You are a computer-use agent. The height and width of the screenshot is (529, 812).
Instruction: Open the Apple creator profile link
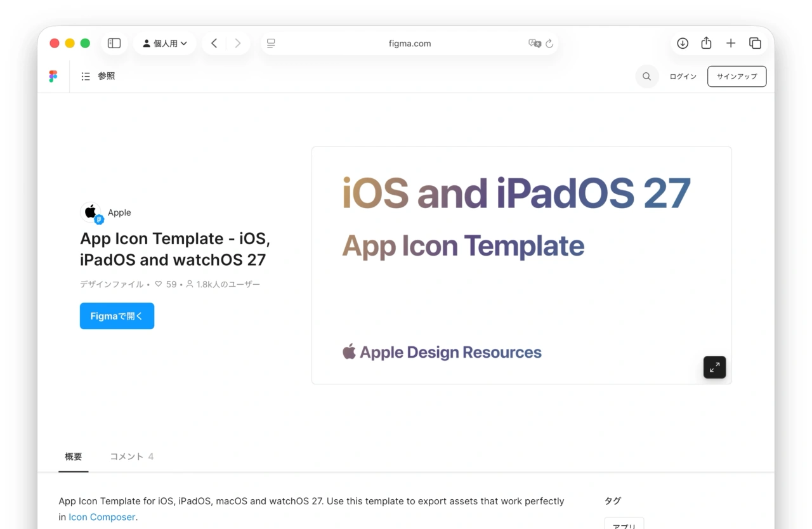tap(119, 212)
